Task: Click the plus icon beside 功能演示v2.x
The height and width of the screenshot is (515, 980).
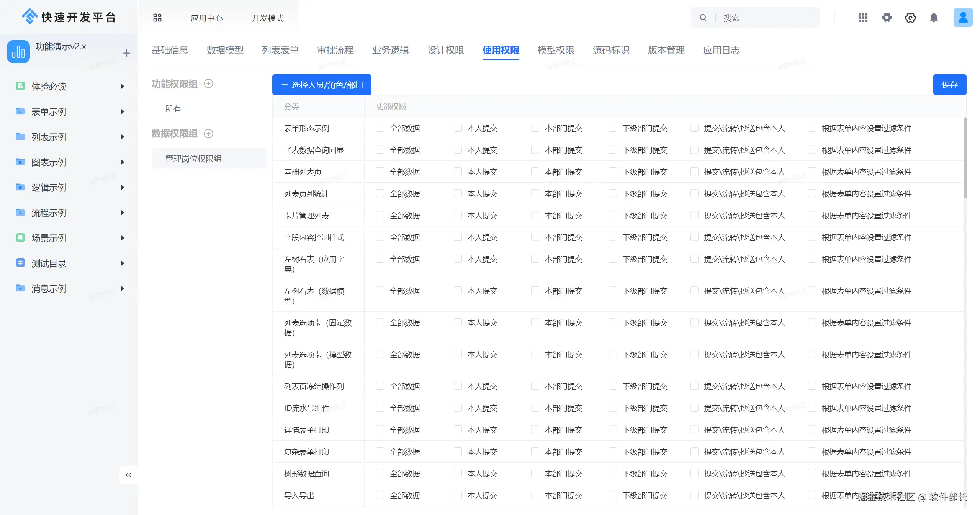Action: [126, 53]
